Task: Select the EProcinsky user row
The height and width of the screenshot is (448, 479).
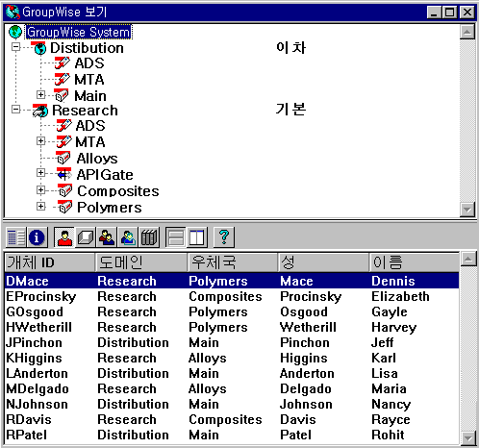Action: 232,296
